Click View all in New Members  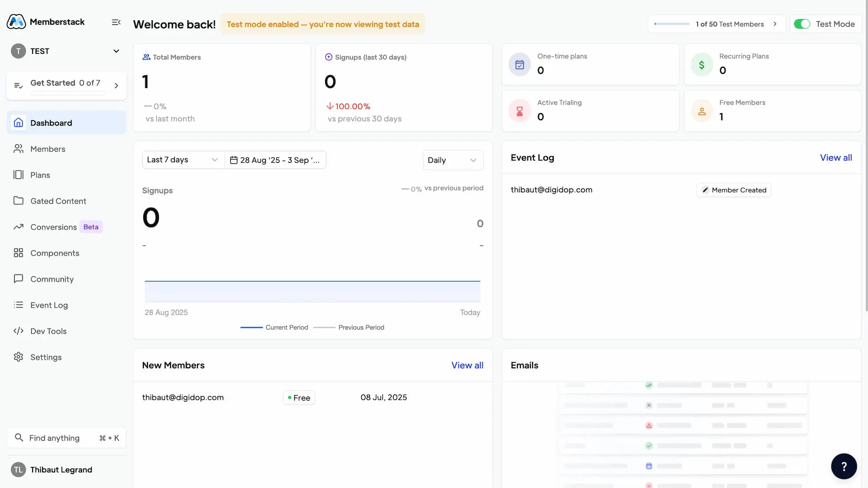(467, 365)
